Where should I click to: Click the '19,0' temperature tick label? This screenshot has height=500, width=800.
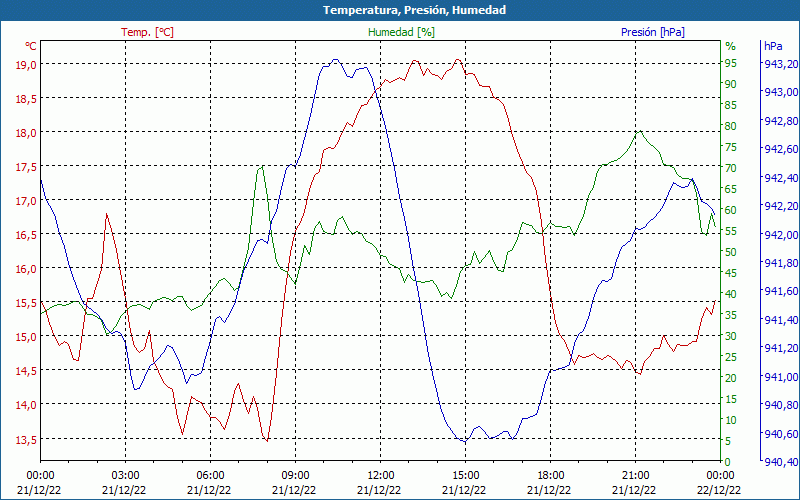(26, 64)
